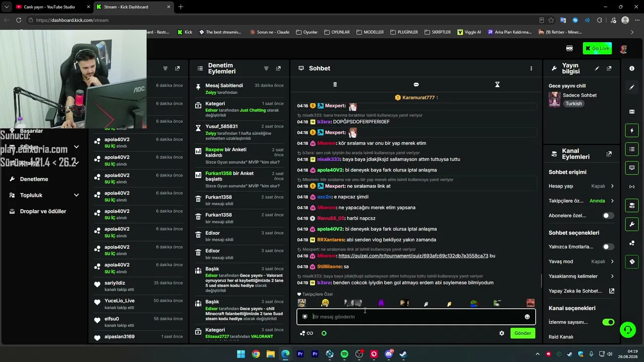Viewport: 644px width, 362px height.
Task: Expand the Stüdyo sidebar section
Action: (76, 147)
